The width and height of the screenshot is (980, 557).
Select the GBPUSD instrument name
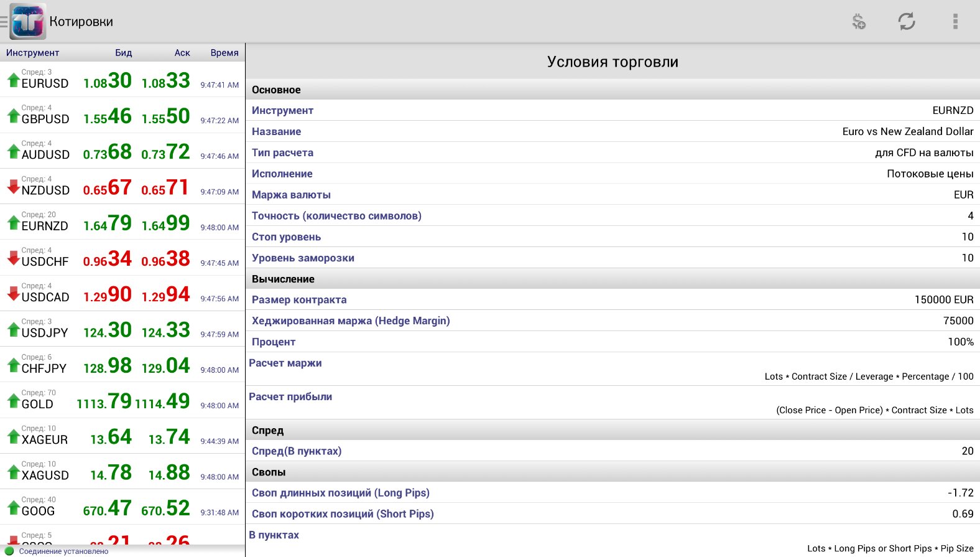45,119
